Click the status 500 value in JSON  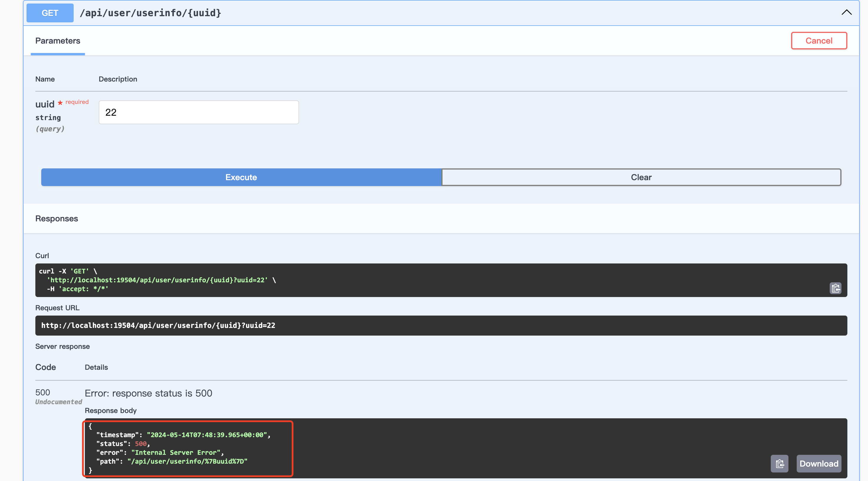pos(141,444)
